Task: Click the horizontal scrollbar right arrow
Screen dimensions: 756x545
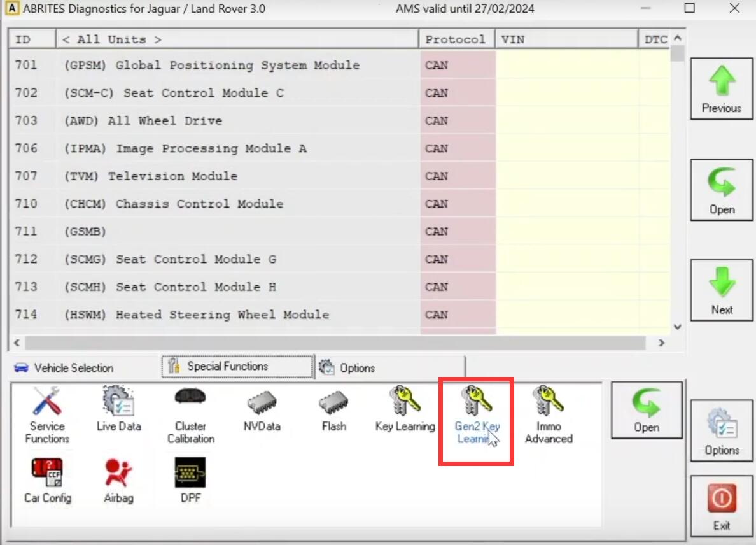Action: (662, 343)
